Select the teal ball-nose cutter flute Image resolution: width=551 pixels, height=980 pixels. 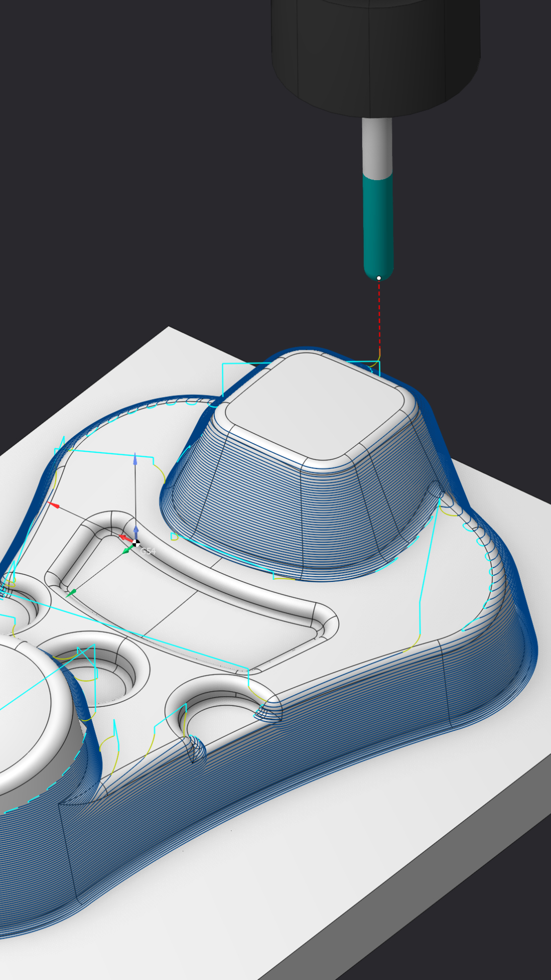point(378,225)
